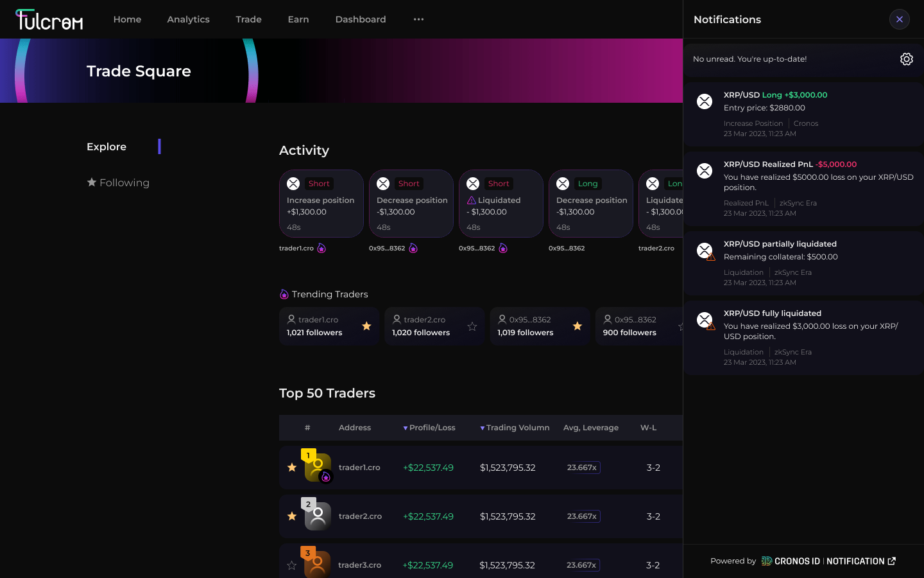924x578 pixels.
Task: Open Cronos ID Notification external link
Action: point(891,561)
